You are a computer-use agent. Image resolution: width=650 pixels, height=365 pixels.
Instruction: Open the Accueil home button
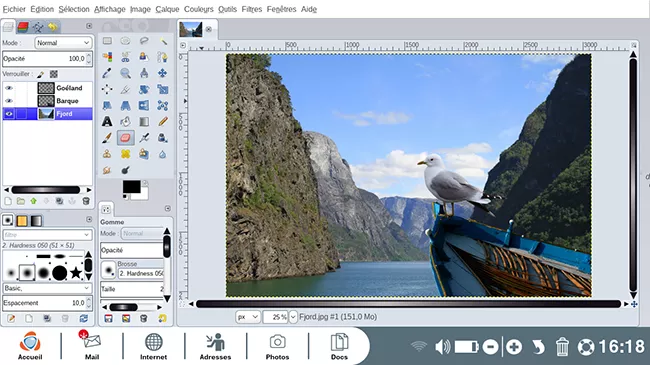coord(30,346)
